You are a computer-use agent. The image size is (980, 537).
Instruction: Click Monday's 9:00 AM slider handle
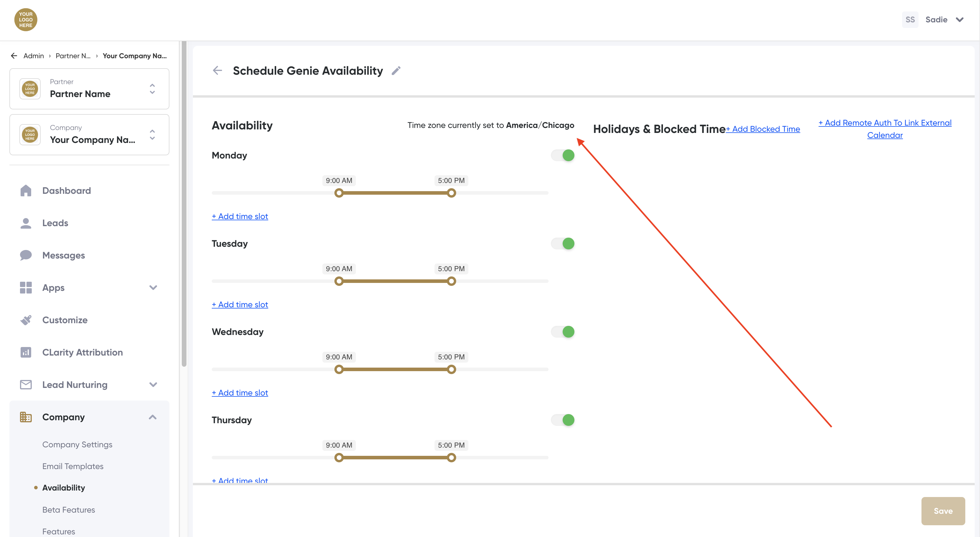[x=339, y=193]
